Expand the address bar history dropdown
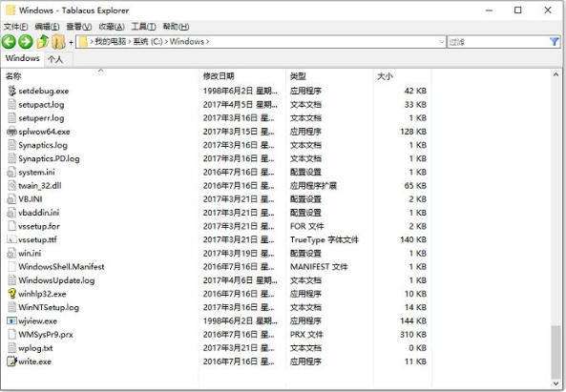 tap(441, 42)
